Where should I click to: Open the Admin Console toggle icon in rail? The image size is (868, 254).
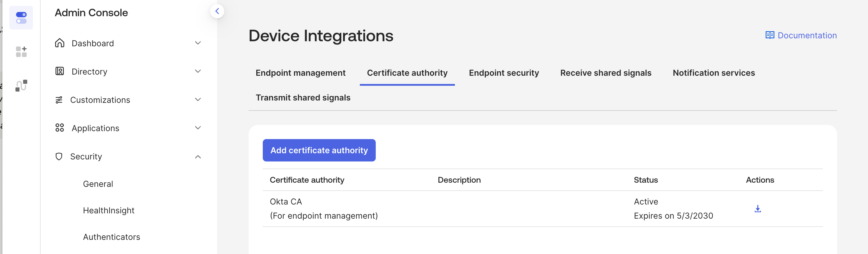(21, 18)
